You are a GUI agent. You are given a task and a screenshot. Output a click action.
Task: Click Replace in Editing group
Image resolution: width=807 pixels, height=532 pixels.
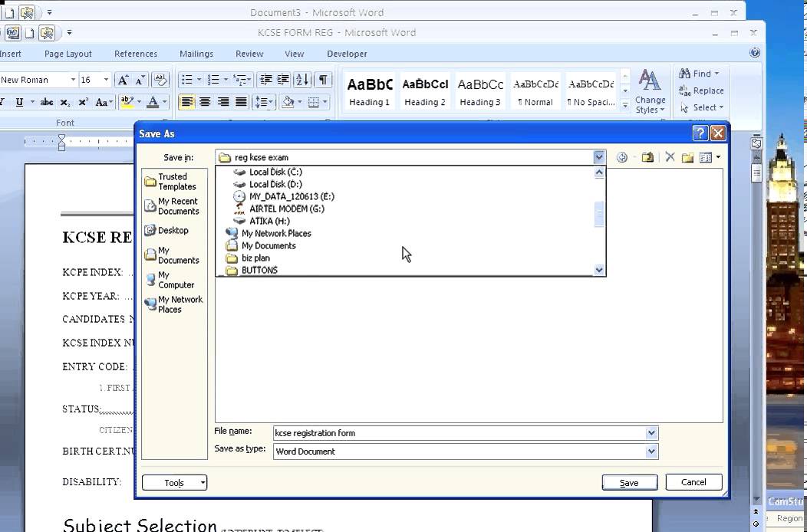pos(701,90)
